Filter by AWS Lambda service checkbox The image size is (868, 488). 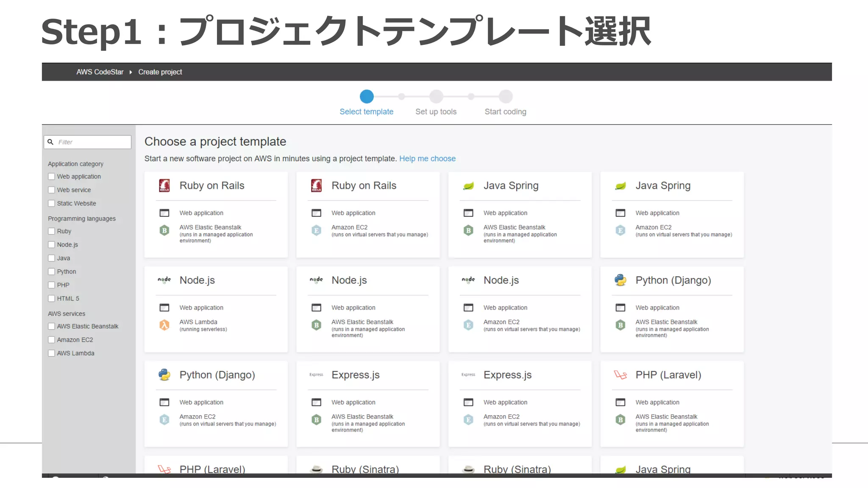[x=51, y=353]
